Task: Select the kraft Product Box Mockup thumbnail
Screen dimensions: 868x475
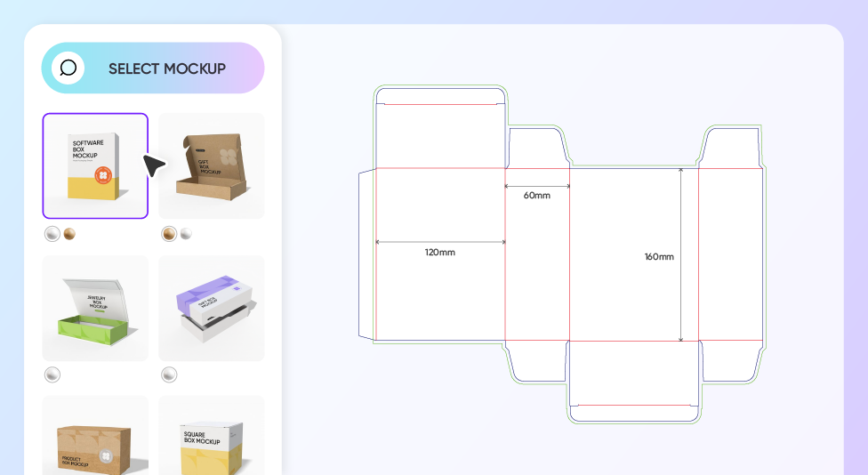Action: click(x=95, y=440)
